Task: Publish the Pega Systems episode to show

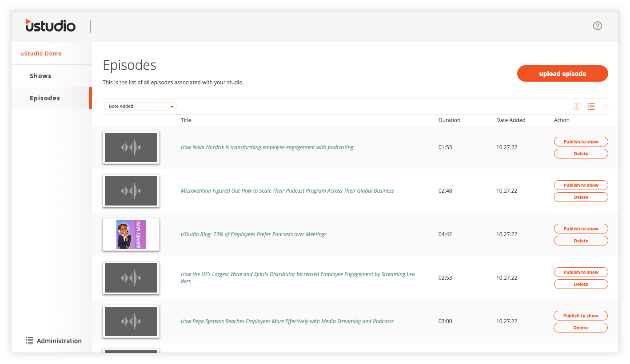Action: tap(581, 316)
